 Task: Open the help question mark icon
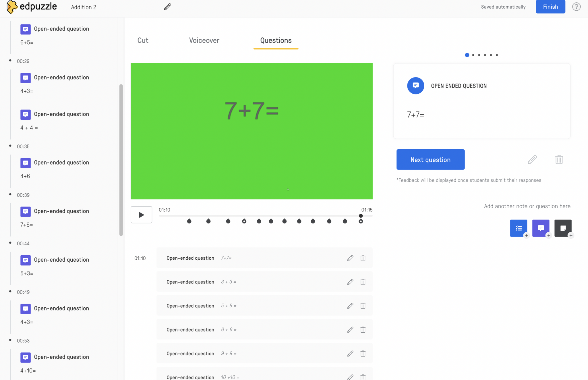click(576, 7)
